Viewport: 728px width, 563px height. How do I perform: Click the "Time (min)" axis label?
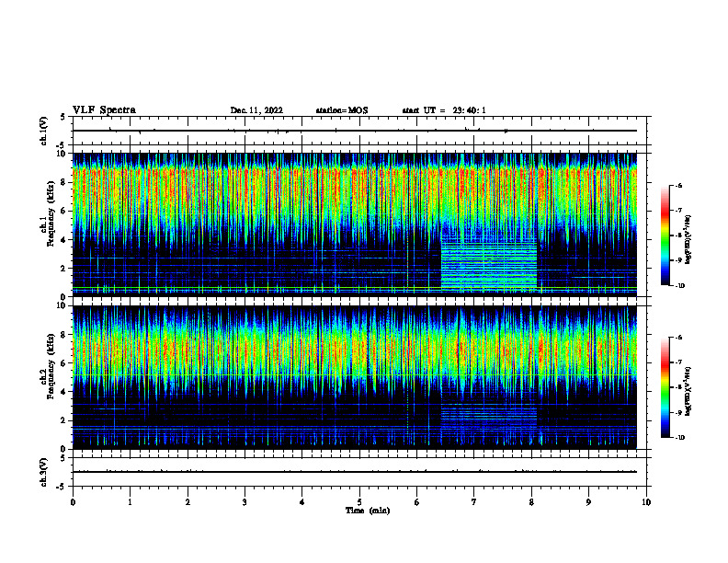pos(368,511)
